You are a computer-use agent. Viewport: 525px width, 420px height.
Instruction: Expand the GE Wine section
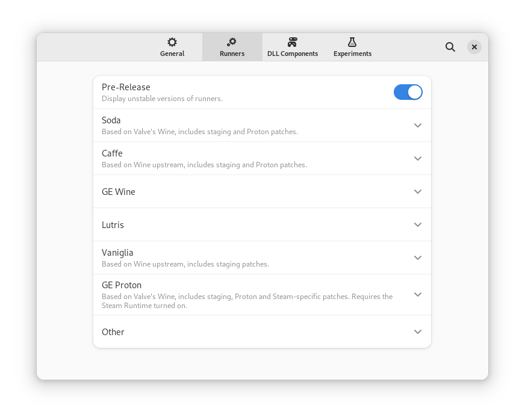coord(418,191)
